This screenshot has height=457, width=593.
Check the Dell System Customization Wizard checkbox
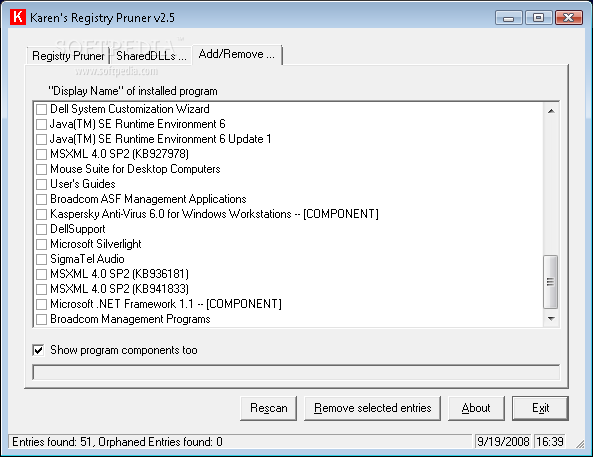click(41, 109)
